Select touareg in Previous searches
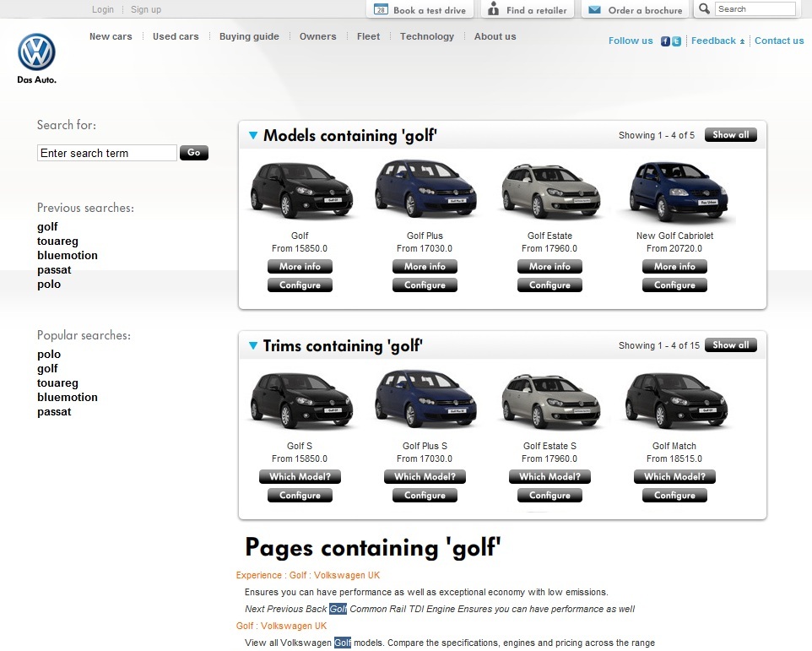 57,241
